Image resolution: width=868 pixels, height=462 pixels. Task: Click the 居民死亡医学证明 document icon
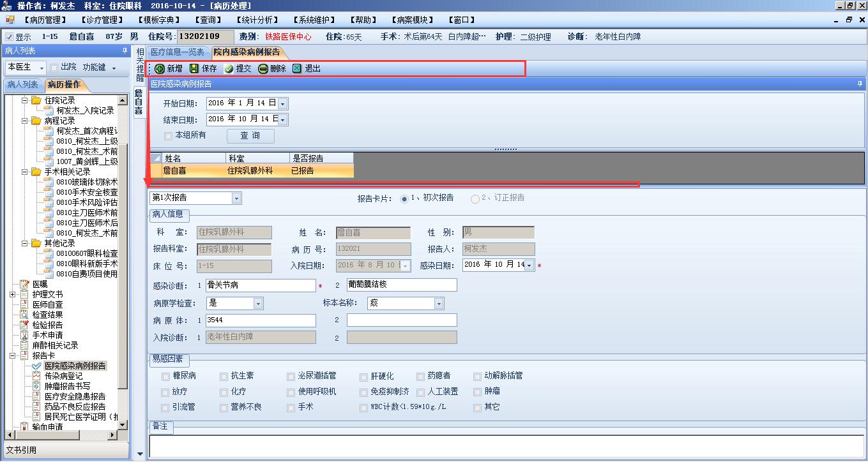(37, 417)
